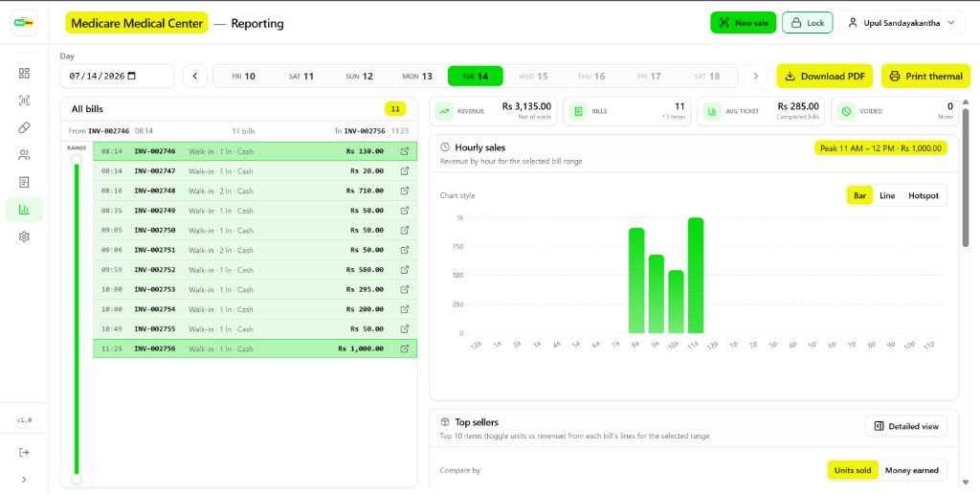Select bill row INV-002748 Rs 710.00
The width and height of the screenshot is (980, 495).
tap(255, 191)
